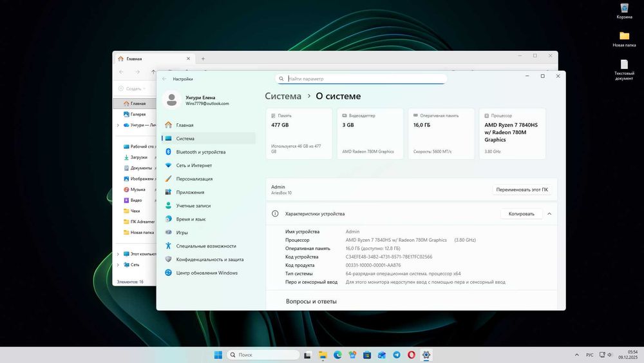Click the Тип системы value text

pyautogui.click(x=403, y=273)
